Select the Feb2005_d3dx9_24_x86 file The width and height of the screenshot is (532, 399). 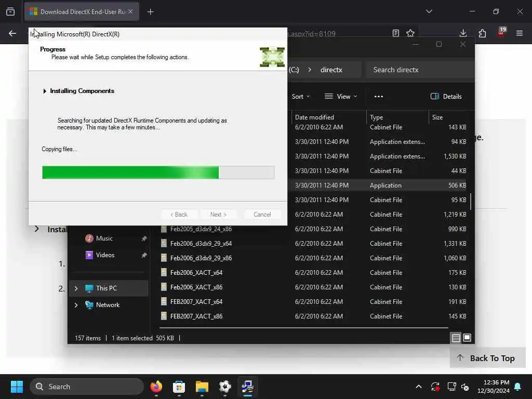coord(201,229)
